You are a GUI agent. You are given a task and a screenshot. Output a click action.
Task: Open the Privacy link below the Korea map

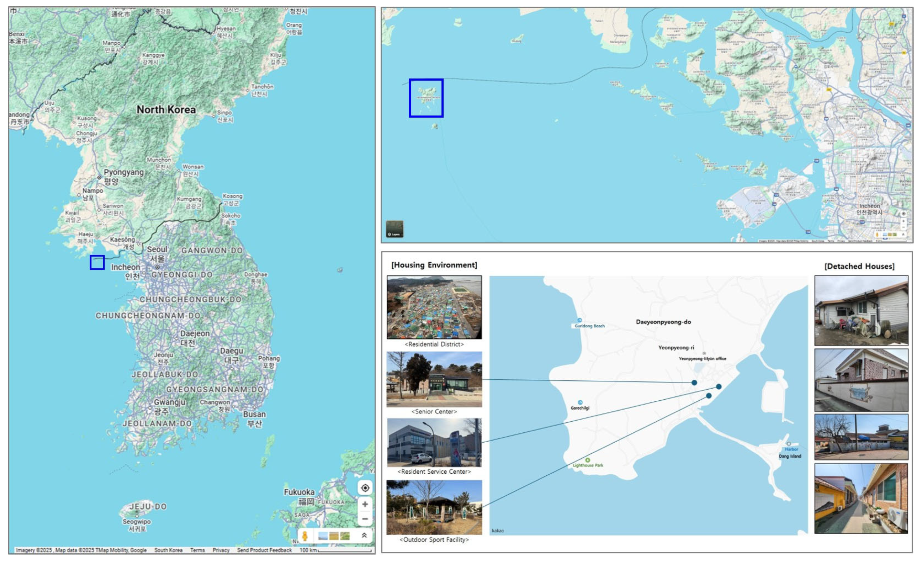tap(221, 550)
